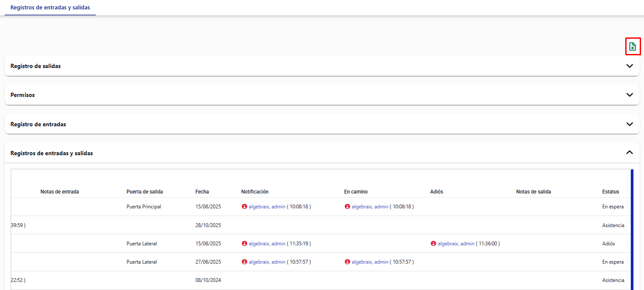The image size is (644, 290).
Task: Click user icon beside En camino 10:57:57 entry
Action: (x=347, y=262)
